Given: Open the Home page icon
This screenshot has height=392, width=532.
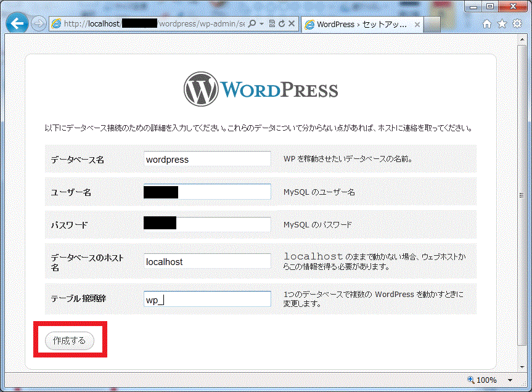Looking at the screenshot, I should pyautogui.click(x=487, y=24).
